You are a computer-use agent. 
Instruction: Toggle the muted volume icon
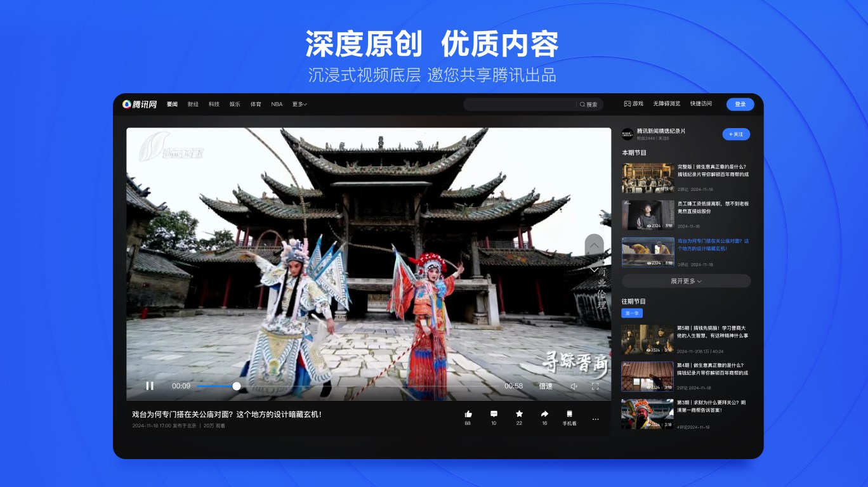point(574,386)
